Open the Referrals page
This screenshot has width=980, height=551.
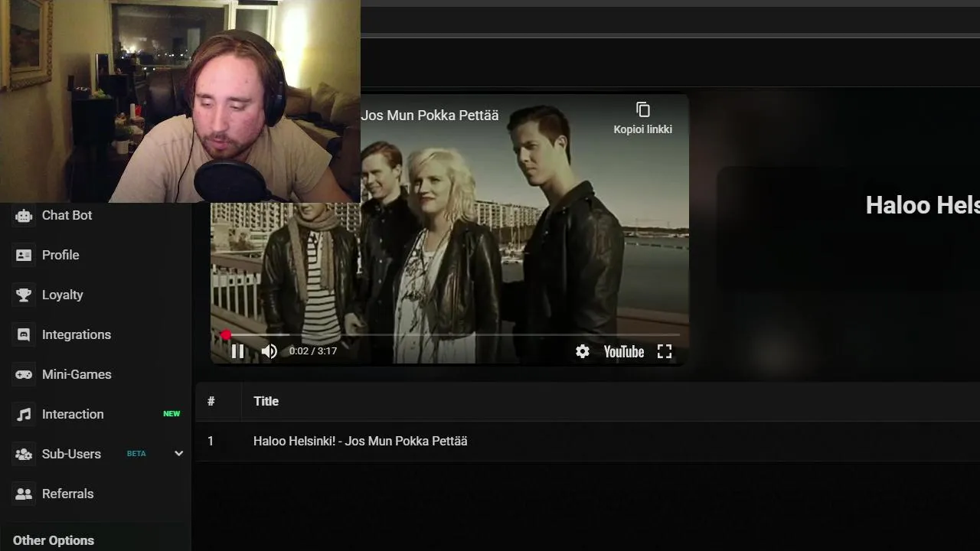coord(67,494)
